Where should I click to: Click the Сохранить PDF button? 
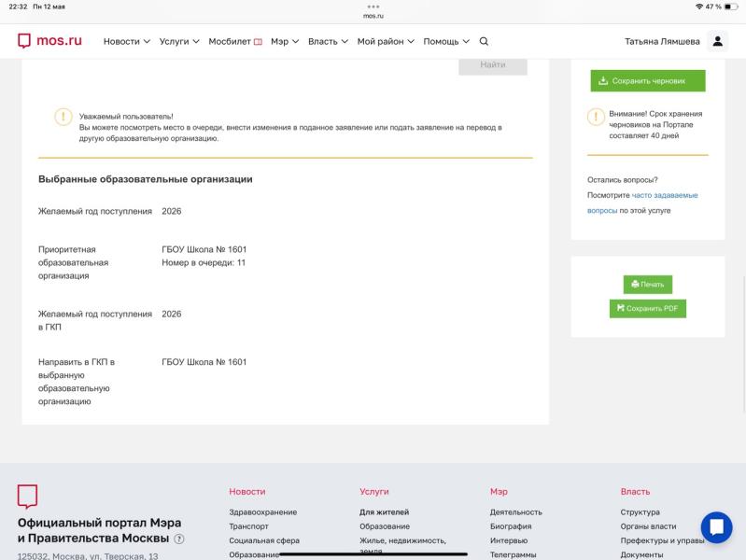coord(648,308)
